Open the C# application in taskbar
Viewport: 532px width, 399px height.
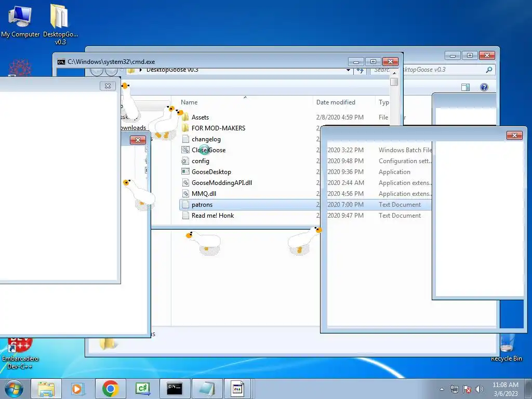(142, 389)
